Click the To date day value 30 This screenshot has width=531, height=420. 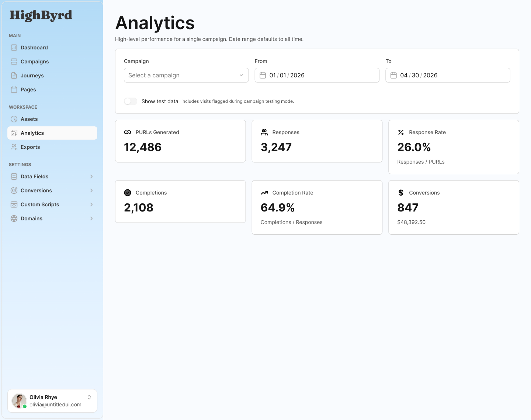(x=415, y=75)
